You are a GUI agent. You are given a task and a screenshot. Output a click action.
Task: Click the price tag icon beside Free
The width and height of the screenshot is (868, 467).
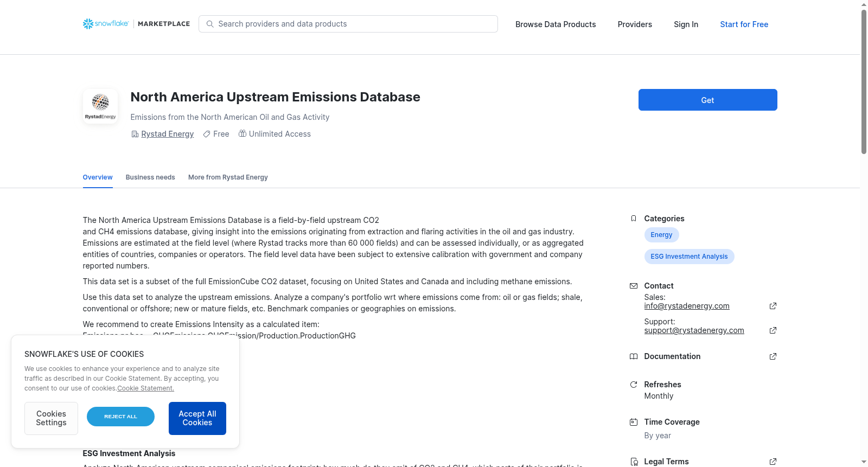pos(207,134)
